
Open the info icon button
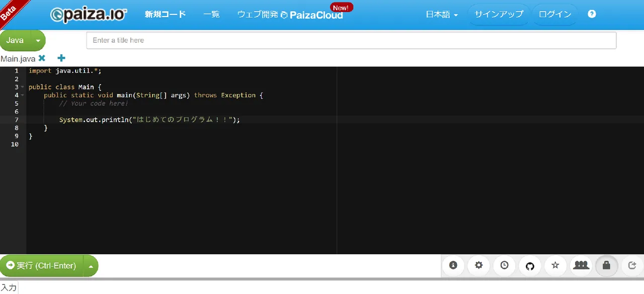pos(453,265)
